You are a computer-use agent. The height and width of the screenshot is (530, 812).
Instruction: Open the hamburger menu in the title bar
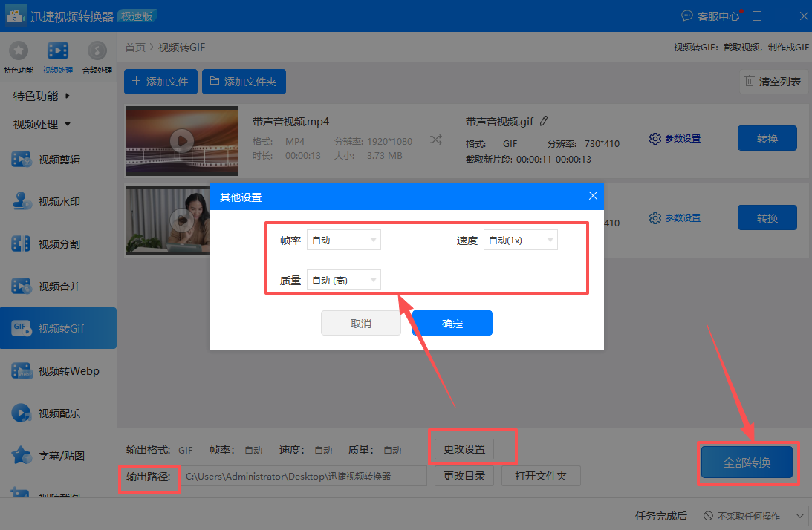tap(756, 16)
